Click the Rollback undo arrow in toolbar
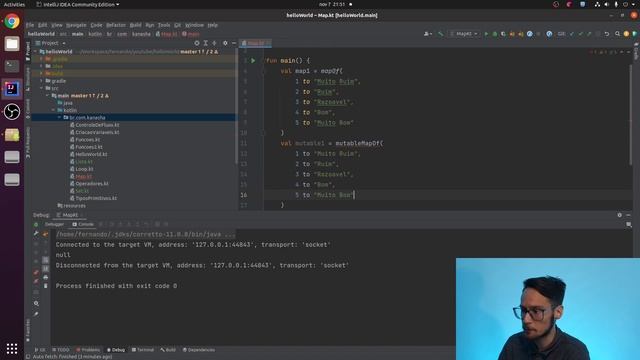640x360 pixels. [607, 34]
